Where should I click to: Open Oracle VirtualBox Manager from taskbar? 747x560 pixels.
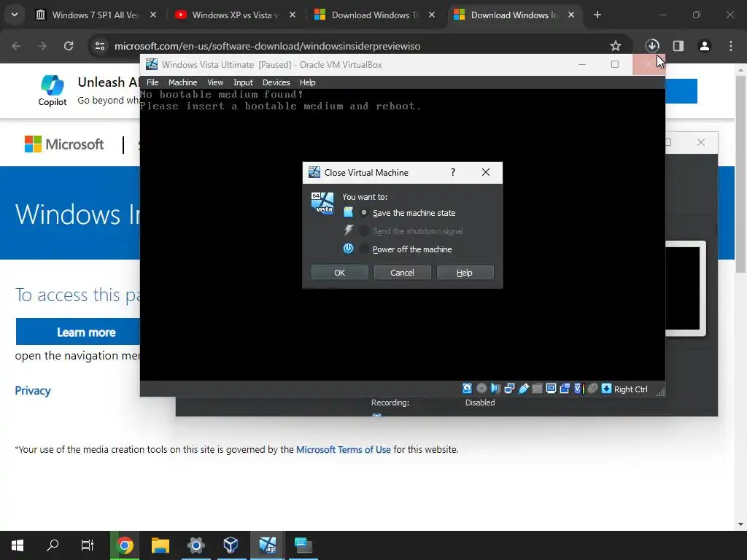(231, 545)
